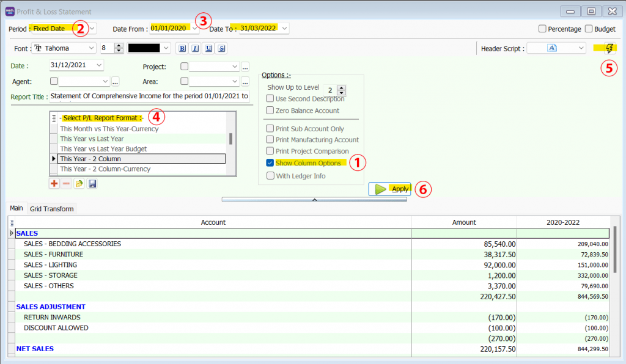Click the 2020-2022 column header

[x=563, y=222]
